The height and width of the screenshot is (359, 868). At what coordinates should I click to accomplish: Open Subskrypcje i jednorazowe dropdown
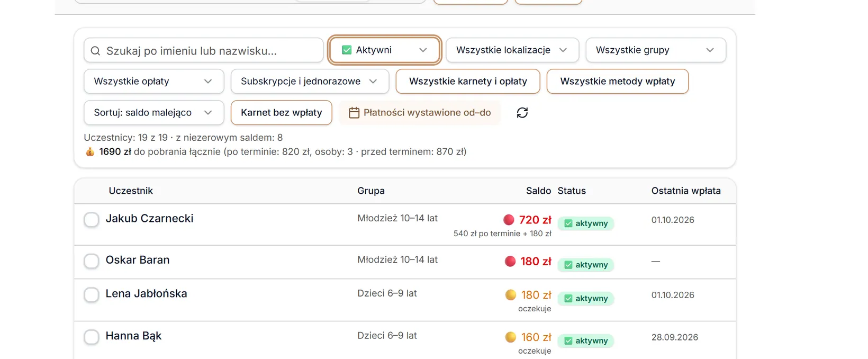pyautogui.click(x=310, y=81)
